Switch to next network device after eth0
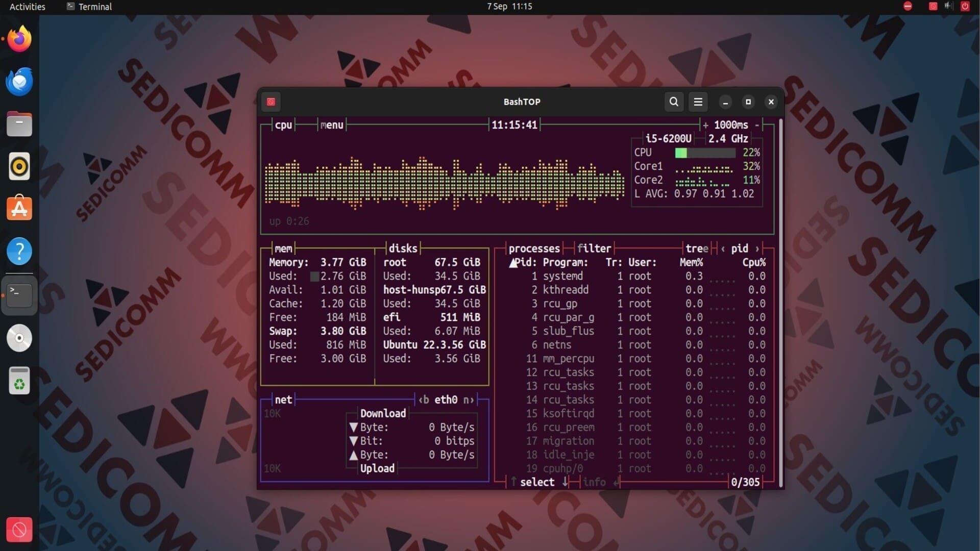The height and width of the screenshot is (551, 980). (x=469, y=399)
